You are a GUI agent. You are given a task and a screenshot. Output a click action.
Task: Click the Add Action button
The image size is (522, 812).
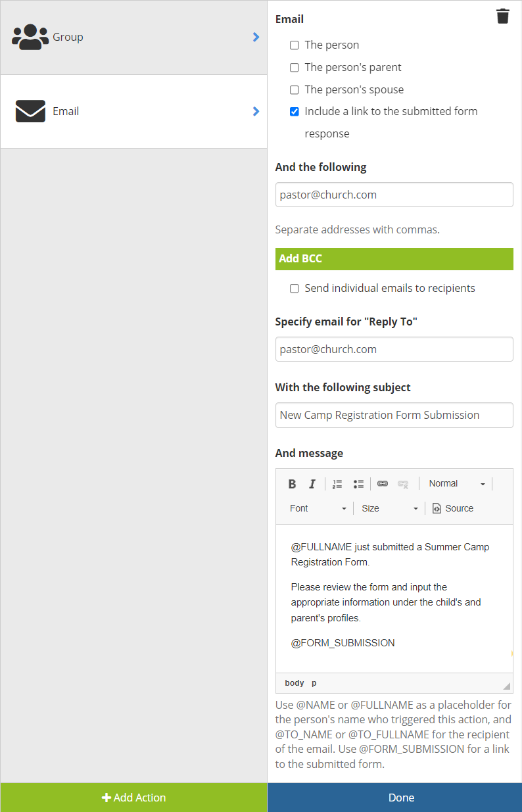point(133,798)
